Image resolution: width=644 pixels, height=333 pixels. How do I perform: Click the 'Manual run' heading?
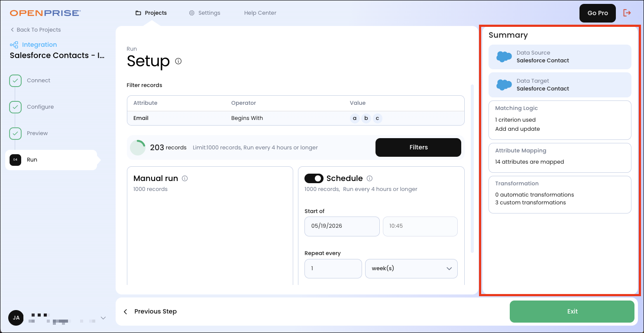155,178
